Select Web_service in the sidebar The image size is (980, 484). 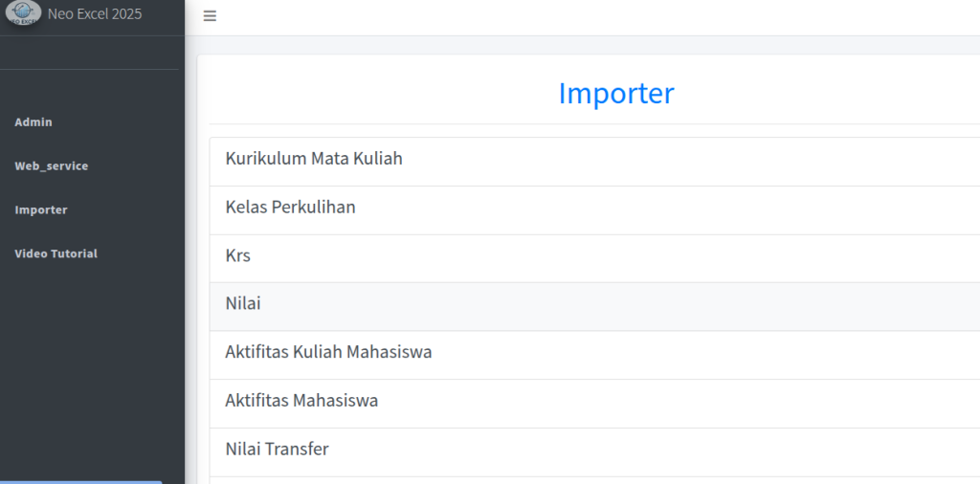(x=52, y=166)
